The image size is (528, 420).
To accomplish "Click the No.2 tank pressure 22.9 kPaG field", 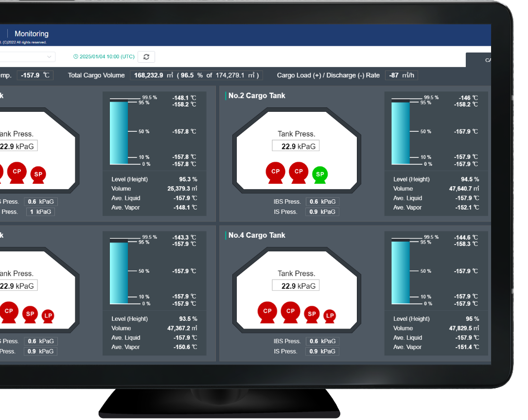I will [296, 146].
